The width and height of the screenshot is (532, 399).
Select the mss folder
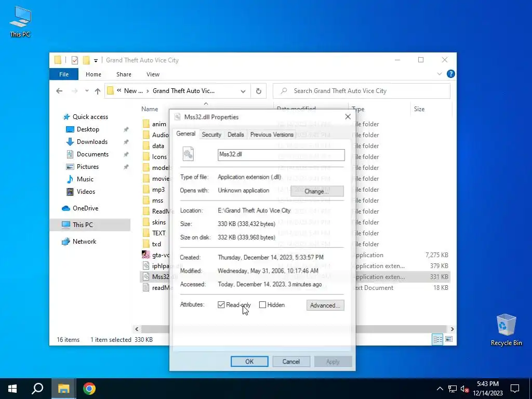(x=153, y=201)
